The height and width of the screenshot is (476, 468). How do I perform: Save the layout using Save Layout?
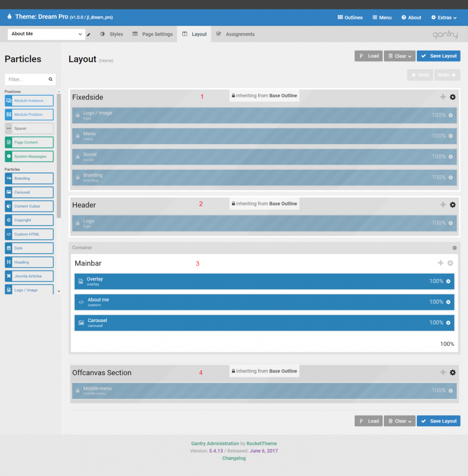(438, 56)
